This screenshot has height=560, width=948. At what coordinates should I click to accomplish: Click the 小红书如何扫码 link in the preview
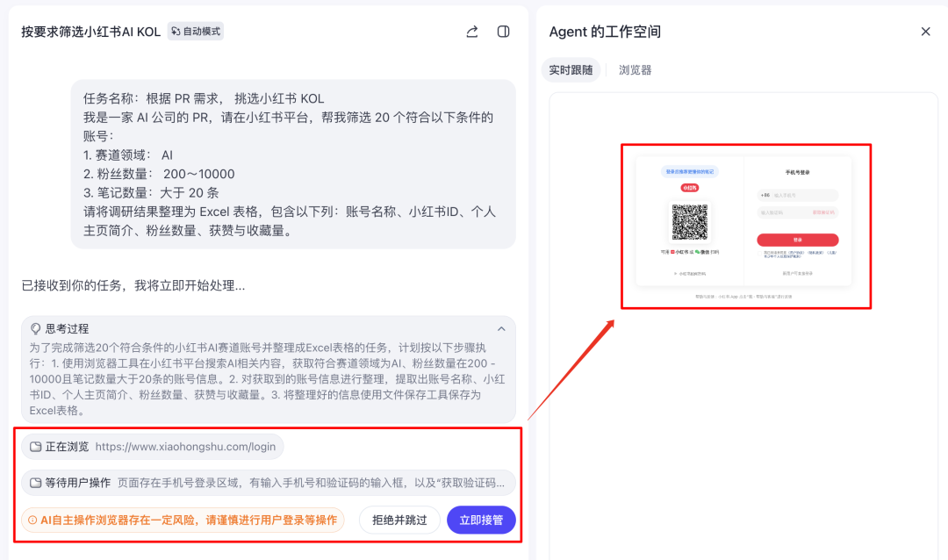click(x=691, y=274)
